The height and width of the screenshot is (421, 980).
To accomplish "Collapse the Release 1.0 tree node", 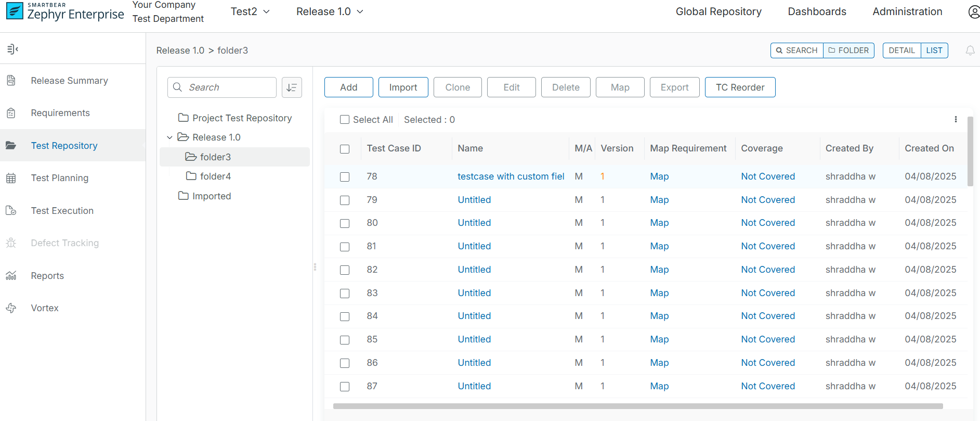I will pos(169,137).
